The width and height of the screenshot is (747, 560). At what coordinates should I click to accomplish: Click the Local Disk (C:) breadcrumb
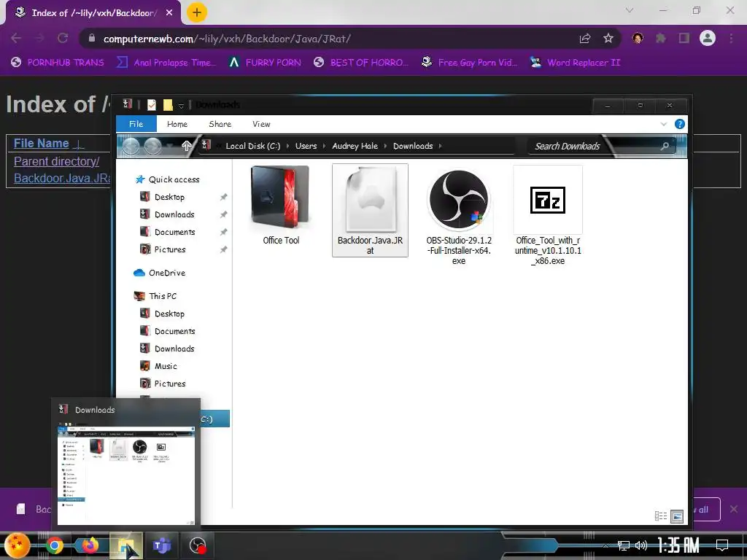(253, 146)
